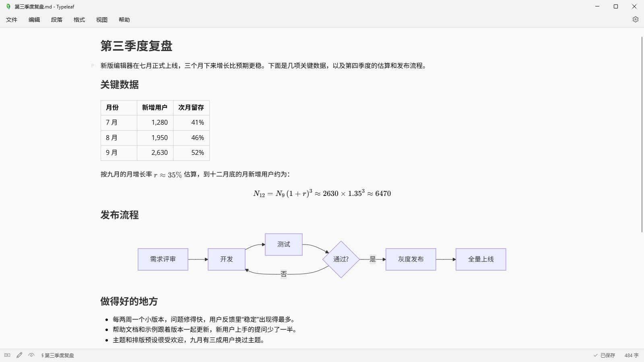The height and width of the screenshot is (362, 644).
Task: Click the vertical scrollbar thumb
Action: [642, 134]
